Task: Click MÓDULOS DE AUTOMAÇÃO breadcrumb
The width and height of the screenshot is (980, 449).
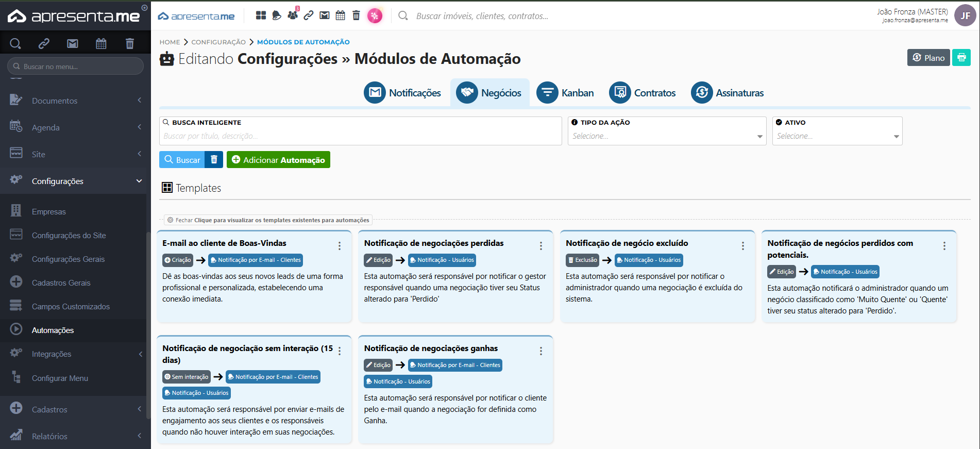Action: click(x=303, y=42)
